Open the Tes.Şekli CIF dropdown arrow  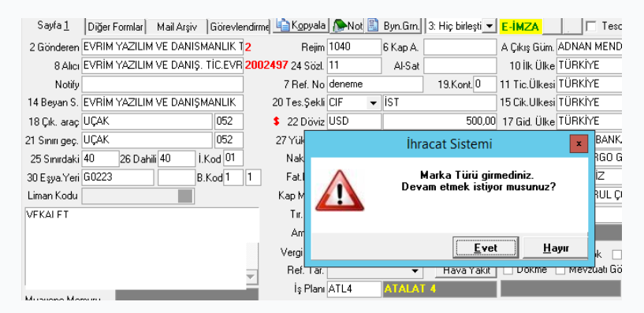[373, 102]
